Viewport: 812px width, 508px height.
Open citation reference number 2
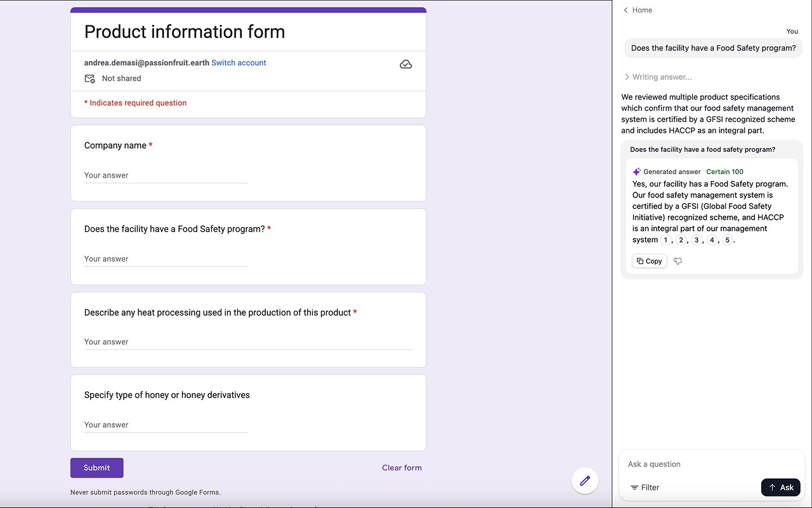pyautogui.click(x=681, y=240)
